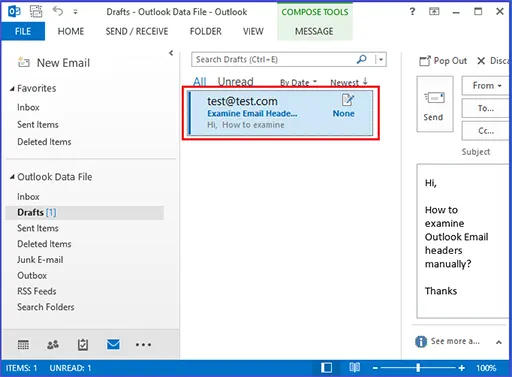The width and height of the screenshot is (512, 377).
Task: Click the search magnifier icon
Action: [362, 59]
